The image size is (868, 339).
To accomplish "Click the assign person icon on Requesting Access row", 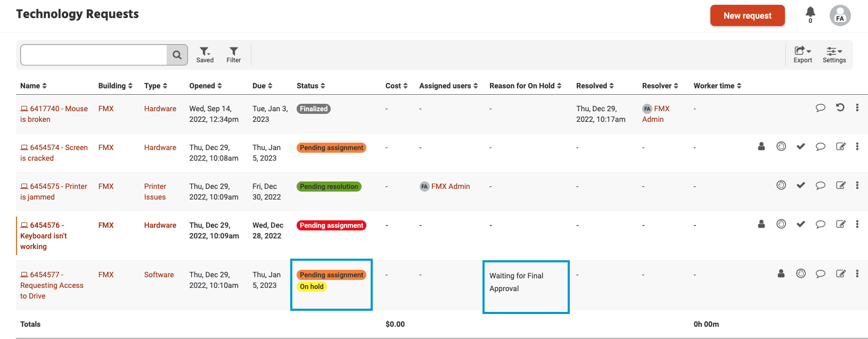I will point(781,274).
